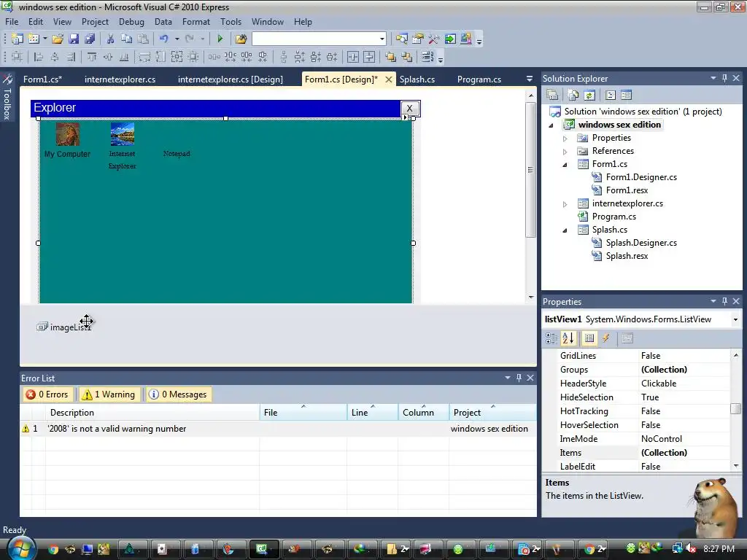Click the Tab Order layout icon
The image size is (747, 560).
427,58
